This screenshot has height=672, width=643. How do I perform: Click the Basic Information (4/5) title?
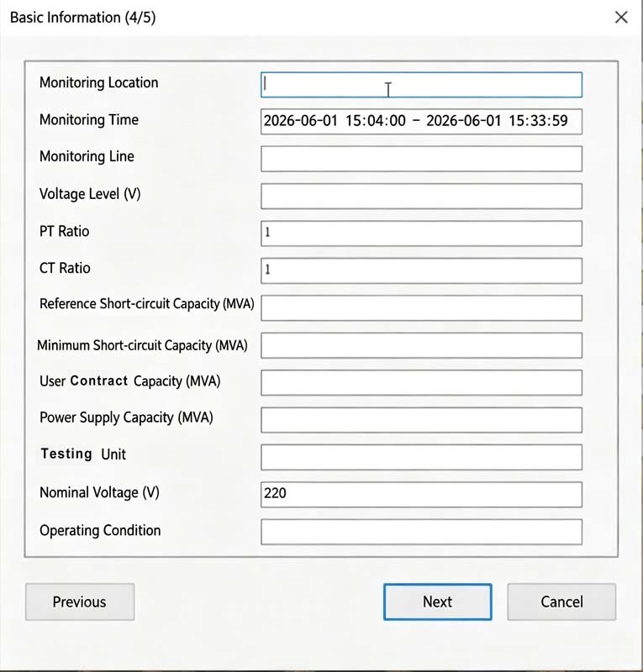click(82, 18)
